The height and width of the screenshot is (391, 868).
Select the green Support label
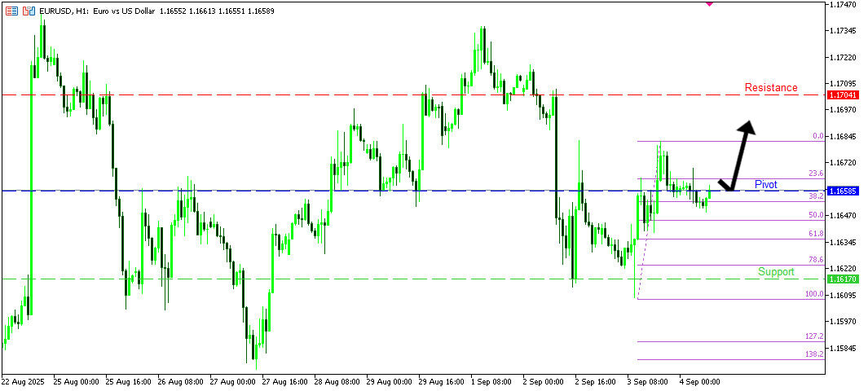(775, 271)
